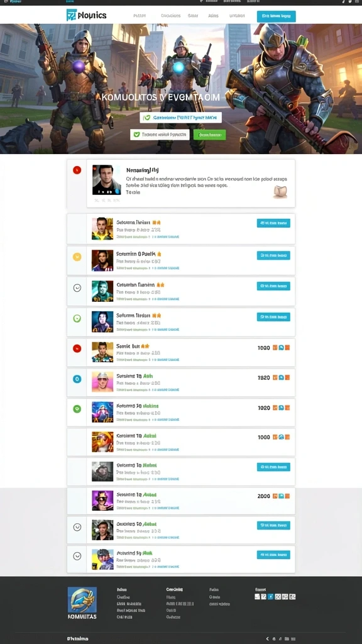The image size is (362, 644).
Task: Click the blue chat icon beside score 1820
Action: pyautogui.click(x=281, y=377)
